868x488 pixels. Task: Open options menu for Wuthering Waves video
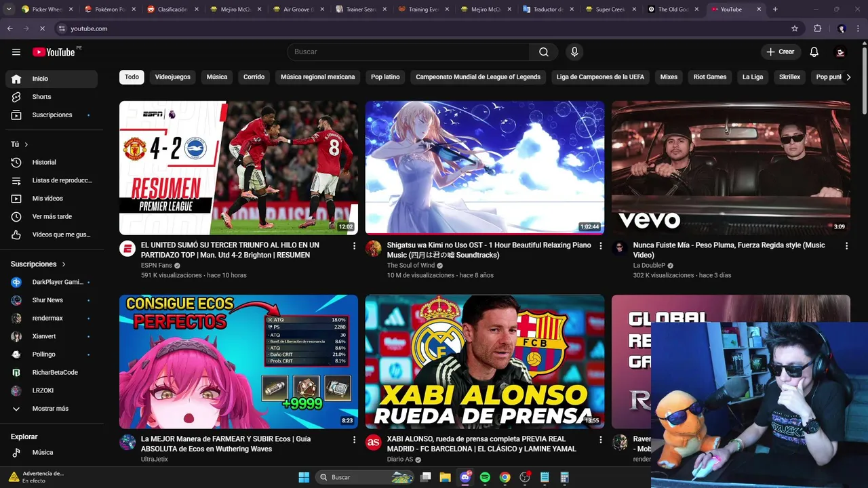[x=354, y=440]
